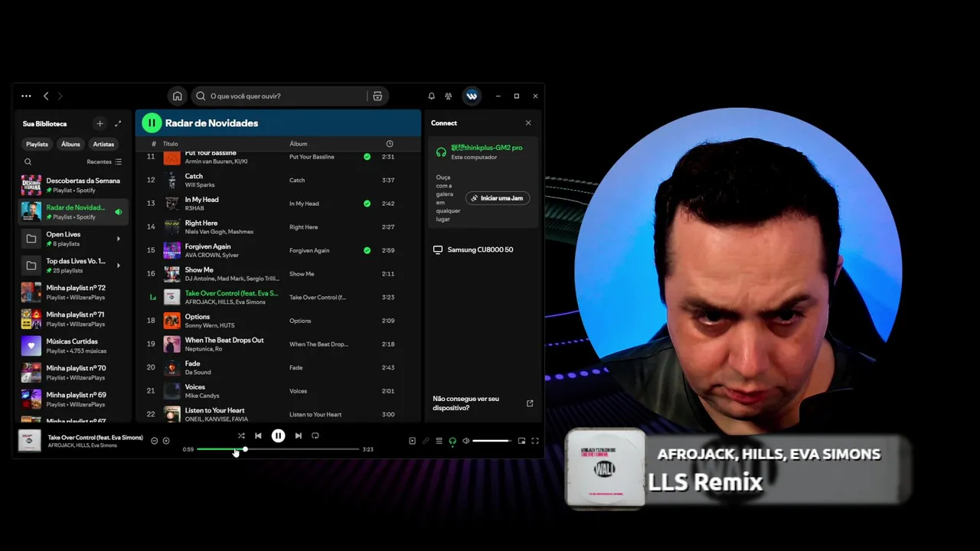Select the track 'When The Beat Drops Out'
Viewport: 980px width, 551px height.
coord(278,344)
